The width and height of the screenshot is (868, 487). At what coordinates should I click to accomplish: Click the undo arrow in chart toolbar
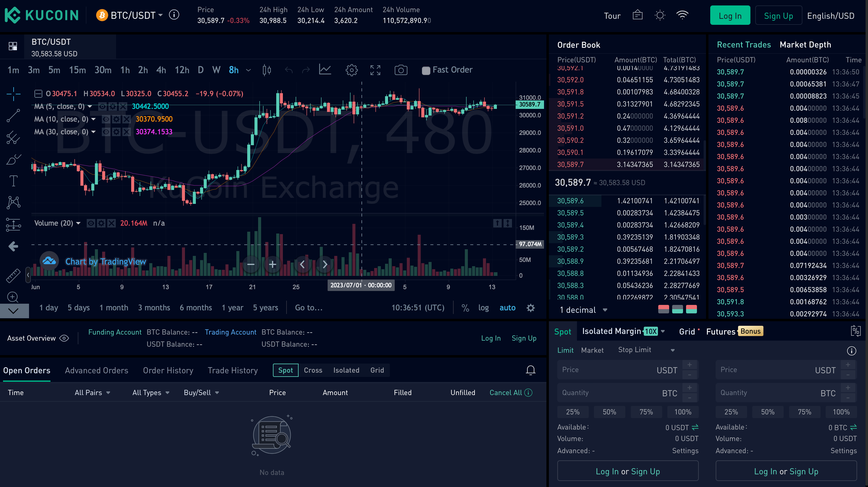click(x=289, y=70)
